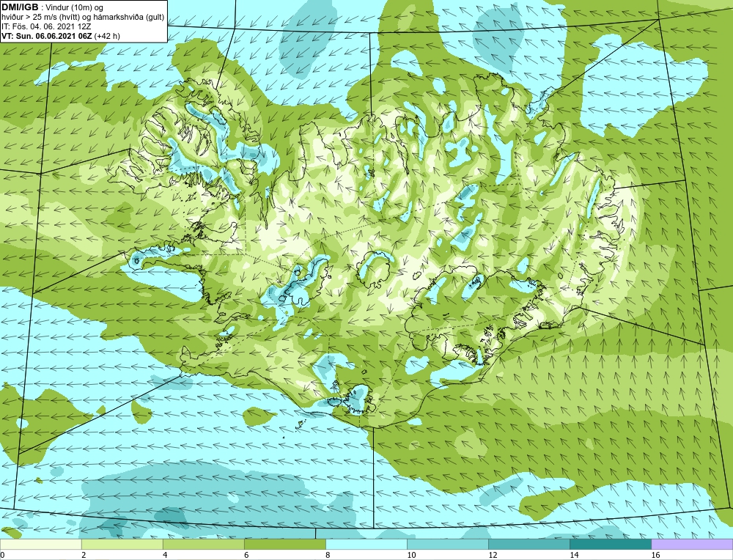The height and width of the screenshot is (560, 733).
Task: Click the light green 2–4 legend swatch
Action: coord(122,545)
